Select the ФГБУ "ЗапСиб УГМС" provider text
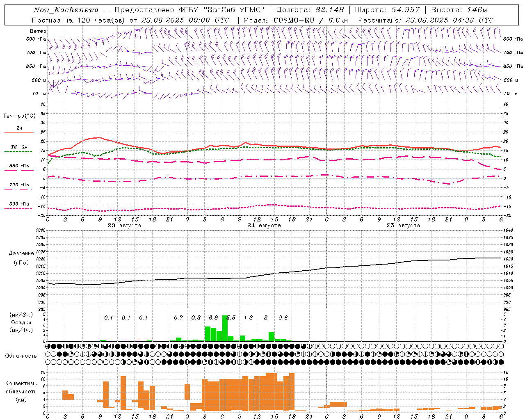This screenshot has width=525, height=420. click(223, 10)
